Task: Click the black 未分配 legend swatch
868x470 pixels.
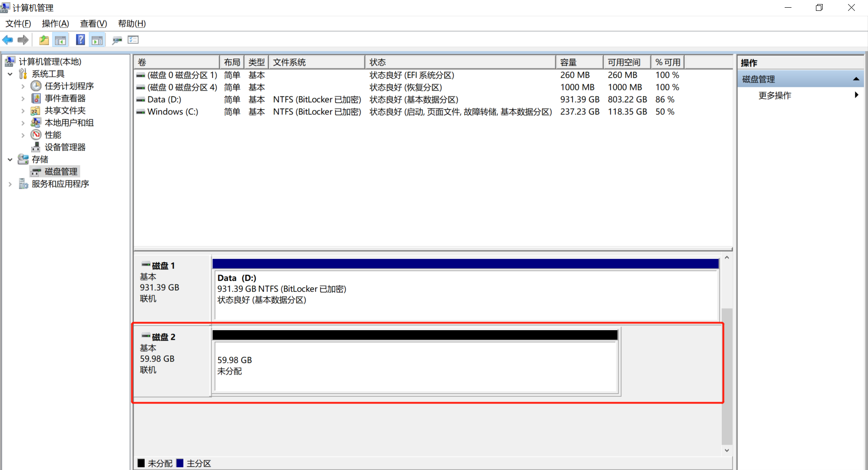Action: tap(141, 463)
